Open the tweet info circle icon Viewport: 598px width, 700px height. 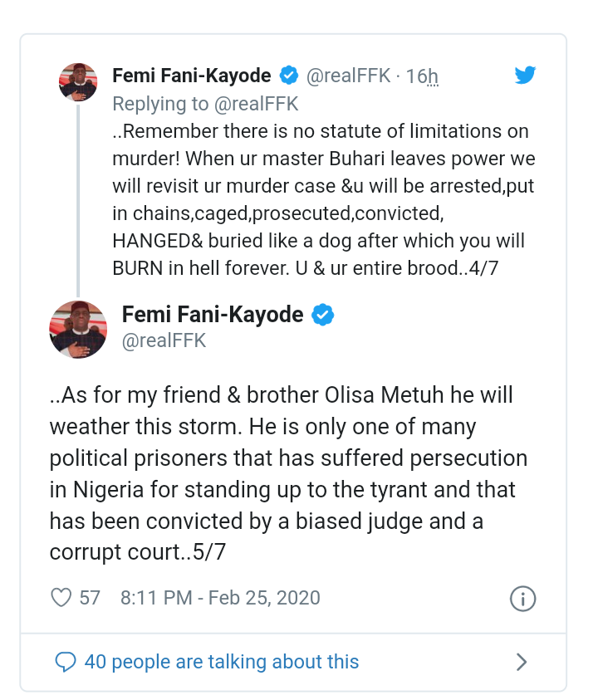[x=522, y=599]
